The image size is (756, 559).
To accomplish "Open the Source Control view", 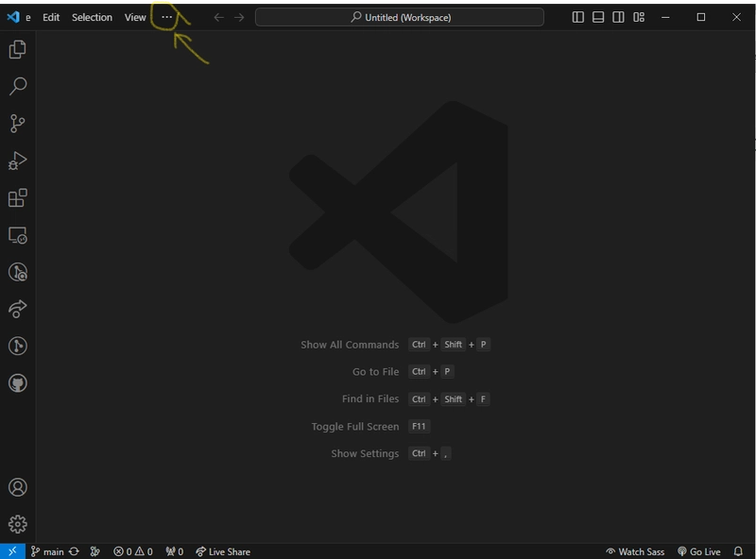I will (17, 124).
